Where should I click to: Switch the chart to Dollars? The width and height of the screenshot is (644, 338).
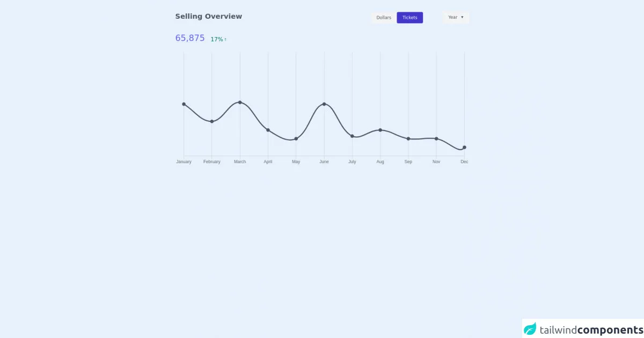tap(384, 18)
